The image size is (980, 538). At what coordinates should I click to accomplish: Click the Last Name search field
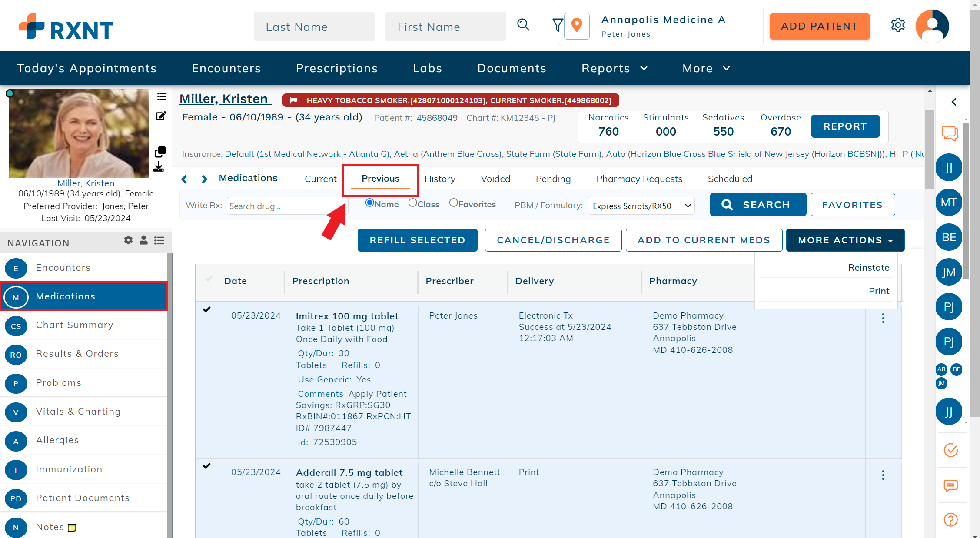(x=314, y=27)
